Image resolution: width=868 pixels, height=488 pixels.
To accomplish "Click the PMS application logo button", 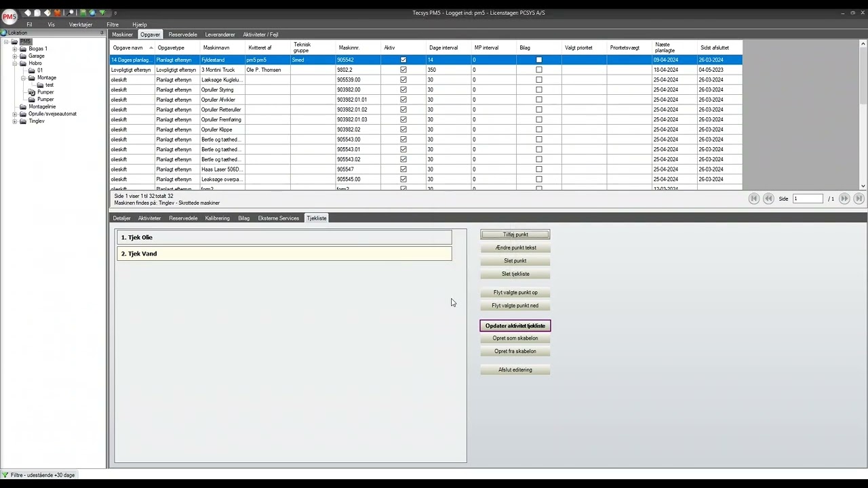I will [9, 17].
